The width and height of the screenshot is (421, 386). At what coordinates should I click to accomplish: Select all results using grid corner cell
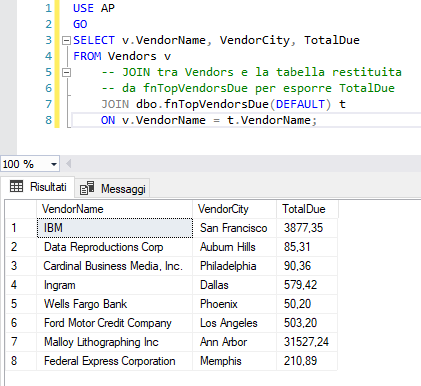(21, 209)
